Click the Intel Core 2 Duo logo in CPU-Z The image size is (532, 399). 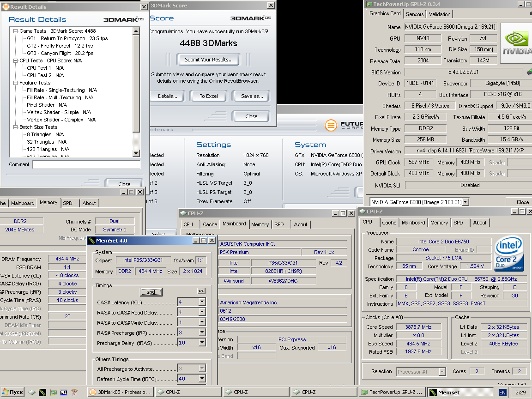click(508, 253)
